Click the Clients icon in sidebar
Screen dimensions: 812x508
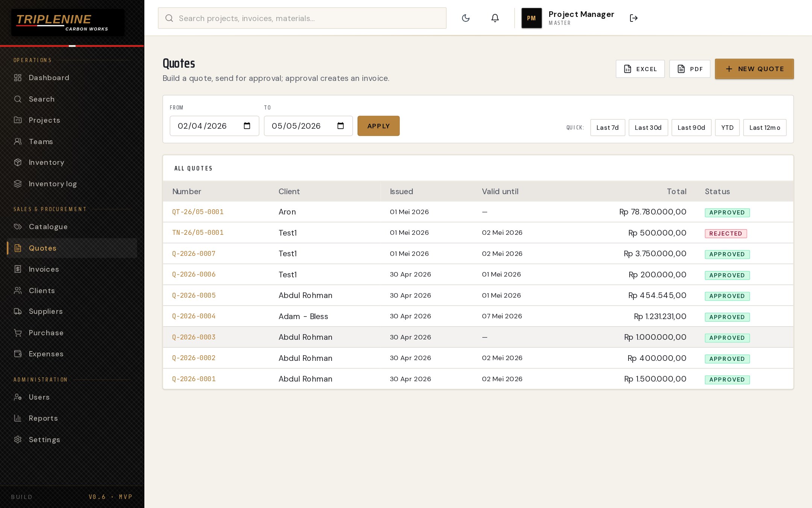(18, 291)
